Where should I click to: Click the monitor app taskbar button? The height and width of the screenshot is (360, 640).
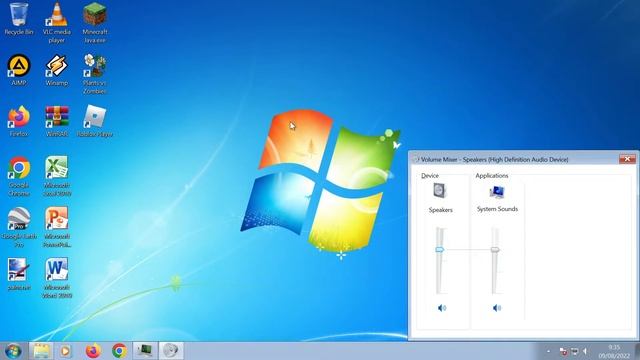coord(145,351)
